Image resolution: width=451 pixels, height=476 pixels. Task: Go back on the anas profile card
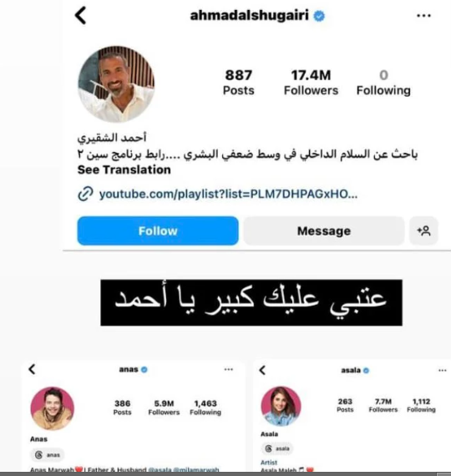click(x=32, y=369)
